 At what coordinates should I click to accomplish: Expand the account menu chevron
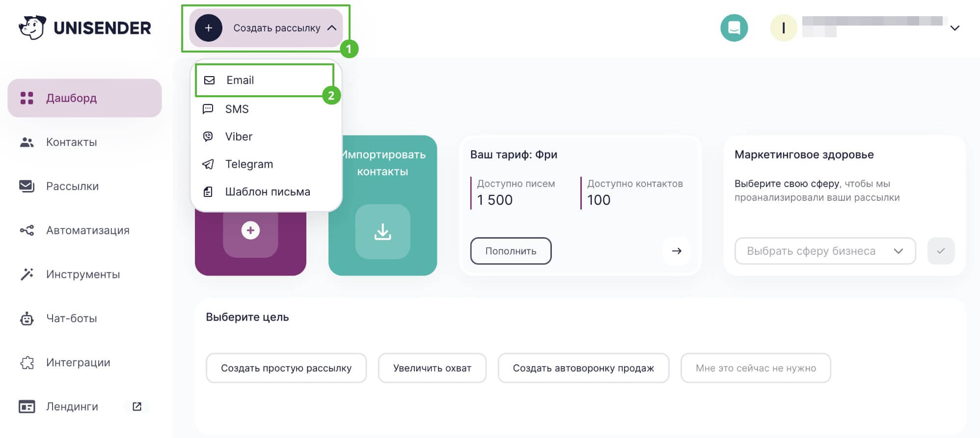pos(955,28)
